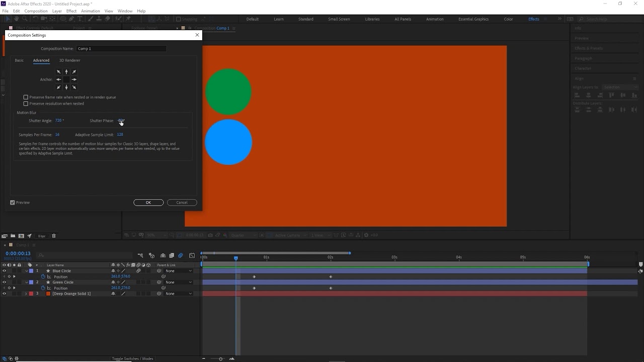
Task: Click the Shutter Angle value field
Action: (x=59, y=121)
